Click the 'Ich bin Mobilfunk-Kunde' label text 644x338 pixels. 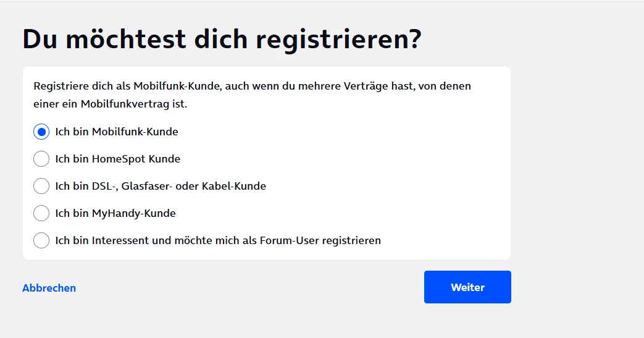coord(117,132)
